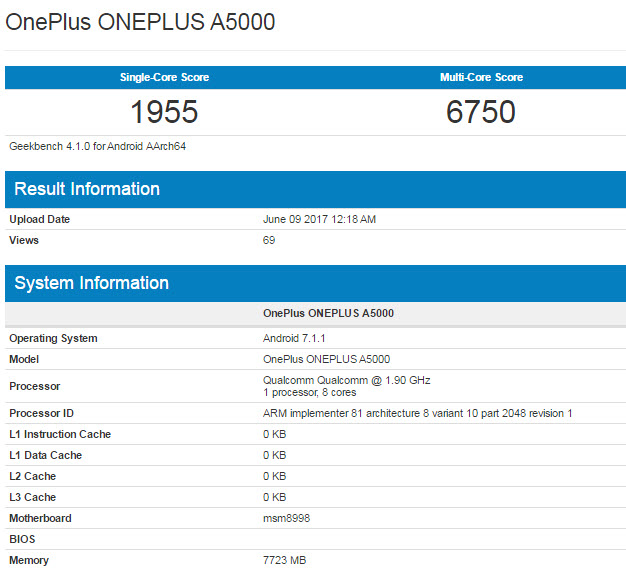Click the L1 Instruction Cache label
The image size is (626, 575).
coord(60,434)
